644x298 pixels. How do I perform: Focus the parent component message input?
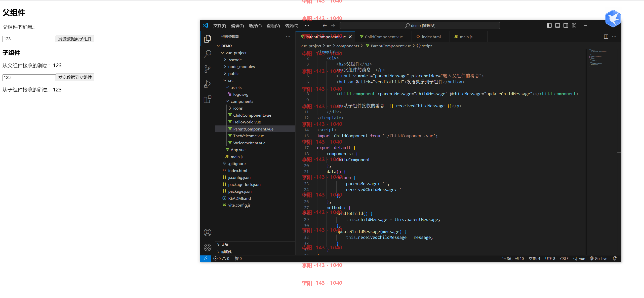[x=29, y=39]
